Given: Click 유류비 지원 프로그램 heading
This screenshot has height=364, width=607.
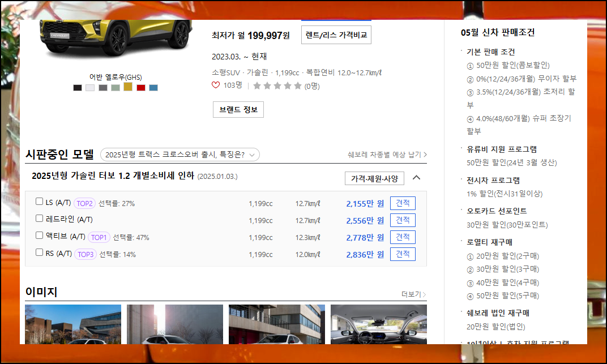Looking at the screenshot, I should pos(501,149).
